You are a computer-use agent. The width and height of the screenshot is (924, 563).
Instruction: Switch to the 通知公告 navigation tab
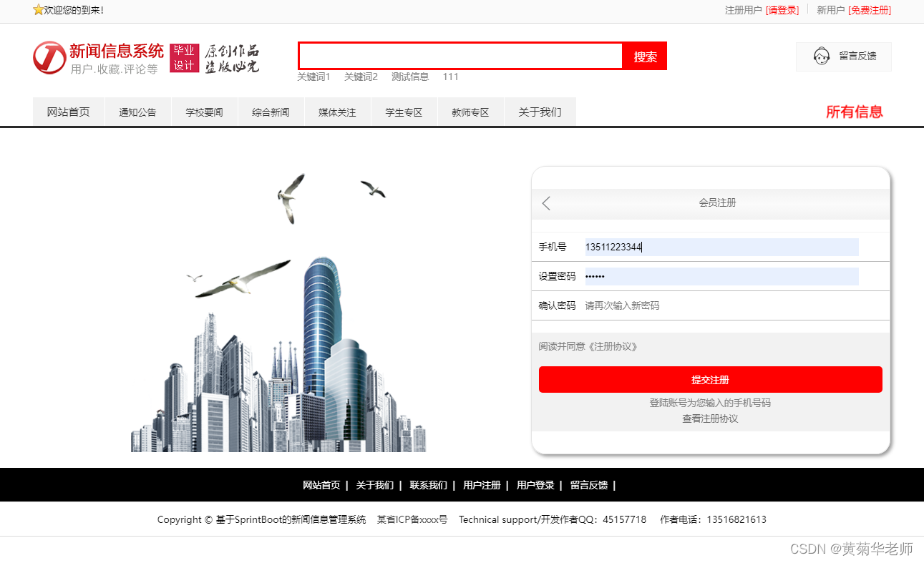point(137,112)
